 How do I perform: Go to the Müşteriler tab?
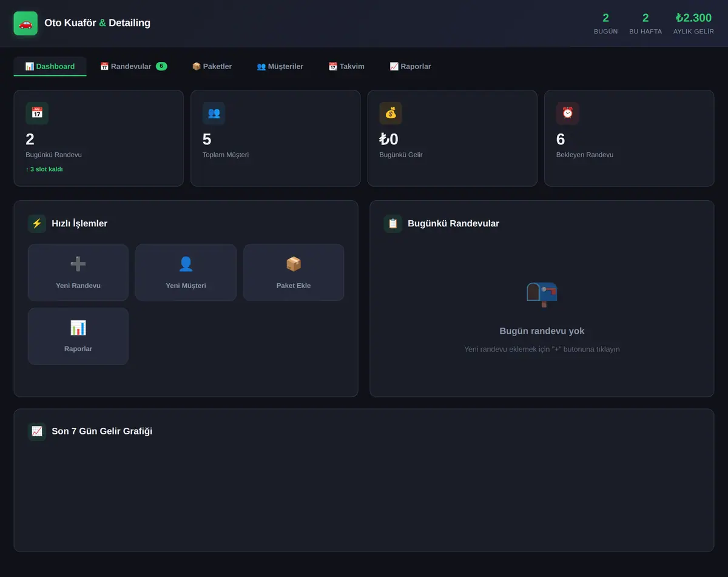pyautogui.click(x=280, y=66)
